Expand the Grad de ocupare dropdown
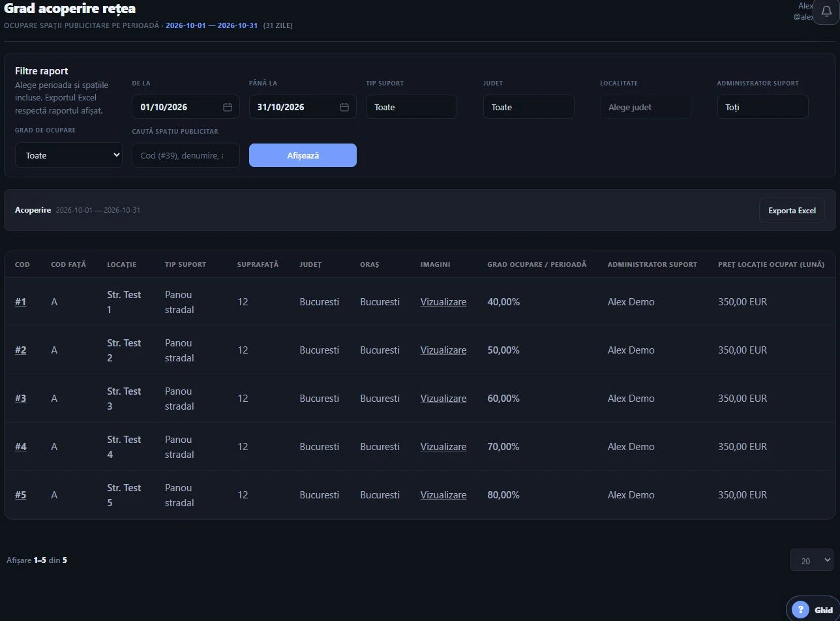 pos(68,155)
